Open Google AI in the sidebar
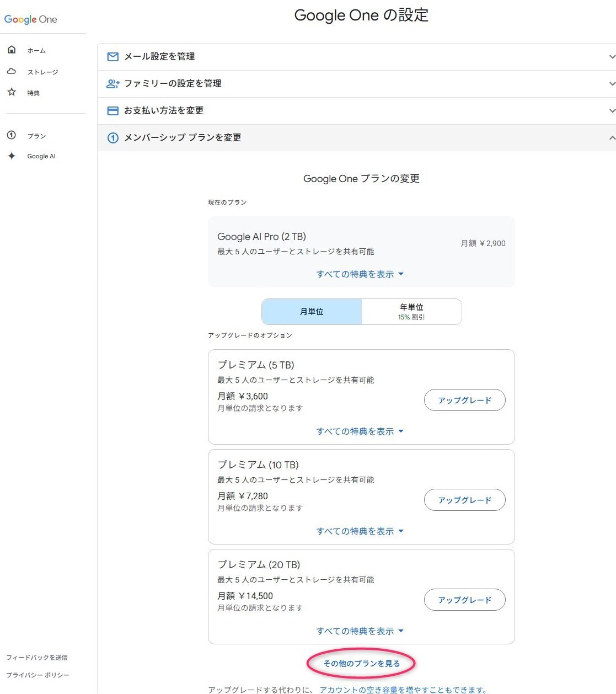Viewport: 616px width, 694px height. pyautogui.click(x=41, y=157)
